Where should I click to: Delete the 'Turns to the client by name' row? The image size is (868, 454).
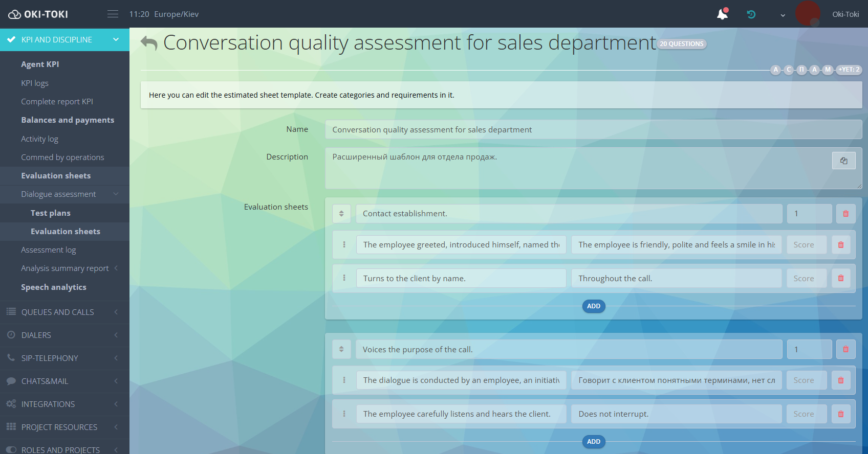click(x=840, y=278)
